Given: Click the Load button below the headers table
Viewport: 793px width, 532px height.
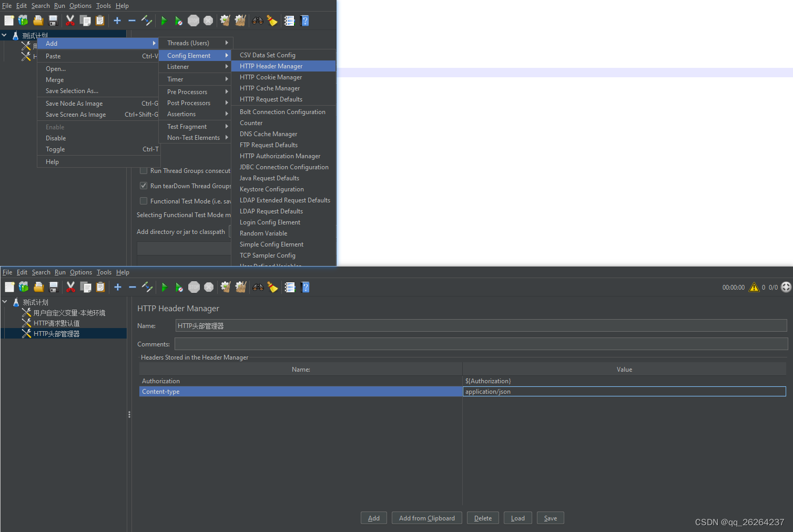Looking at the screenshot, I should click(x=518, y=518).
